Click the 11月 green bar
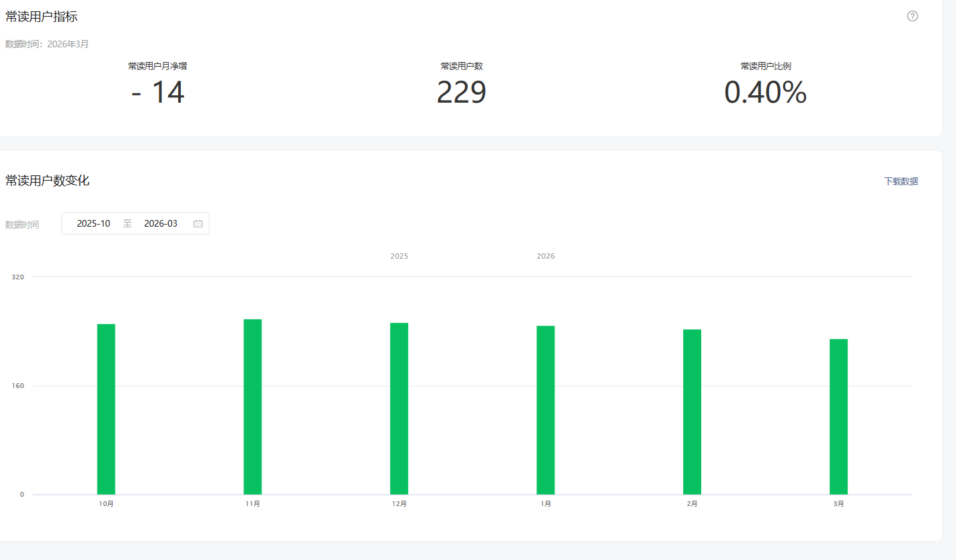Image resolution: width=956 pixels, height=560 pixels. [x=253, y=407]
